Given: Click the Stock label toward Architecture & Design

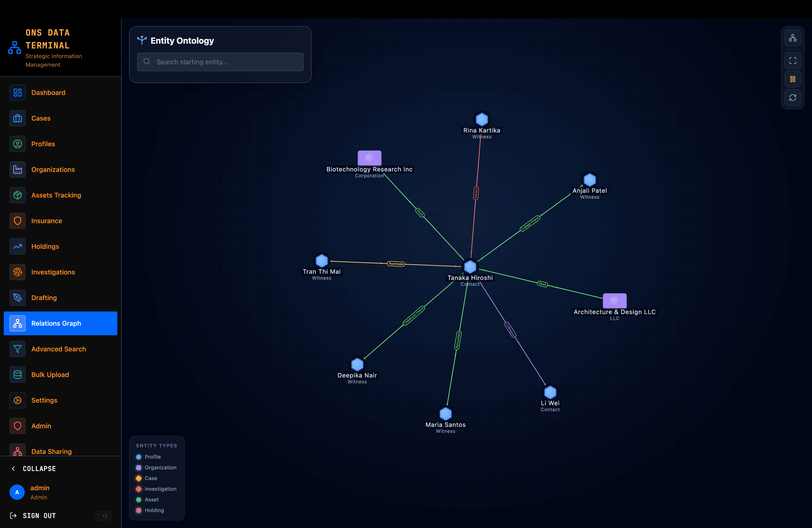Looking at the screenshot, I should [x=542, y=284].
